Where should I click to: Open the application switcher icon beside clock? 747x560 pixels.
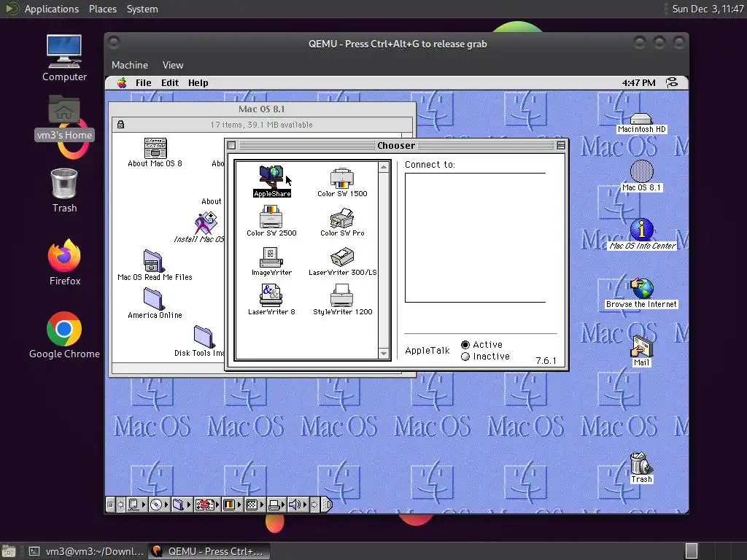(672, 83)
